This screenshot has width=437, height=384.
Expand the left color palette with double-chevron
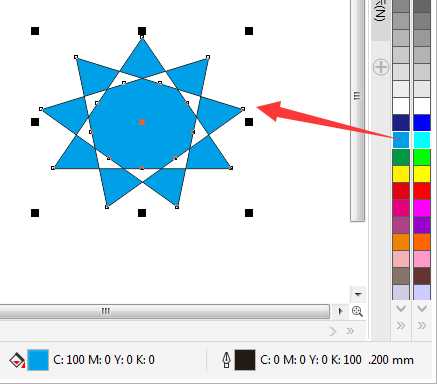pos(401,325)
